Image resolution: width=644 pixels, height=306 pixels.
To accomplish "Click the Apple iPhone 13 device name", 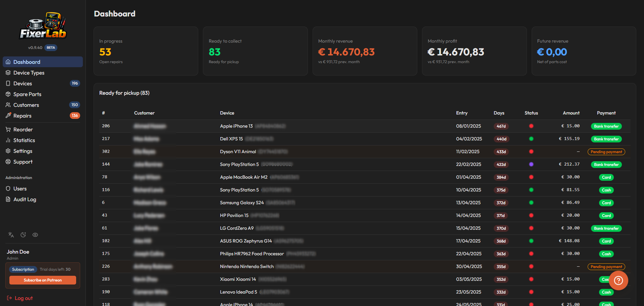I will (236, 126).
